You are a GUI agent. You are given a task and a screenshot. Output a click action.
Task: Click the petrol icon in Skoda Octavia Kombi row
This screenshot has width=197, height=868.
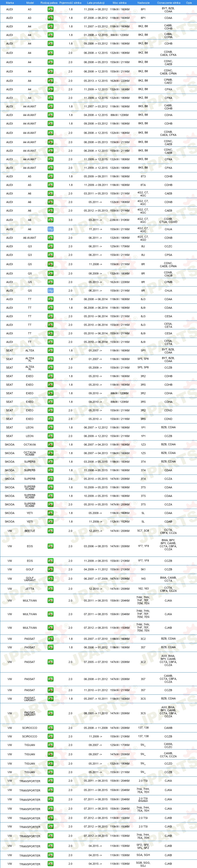(51, 453)
